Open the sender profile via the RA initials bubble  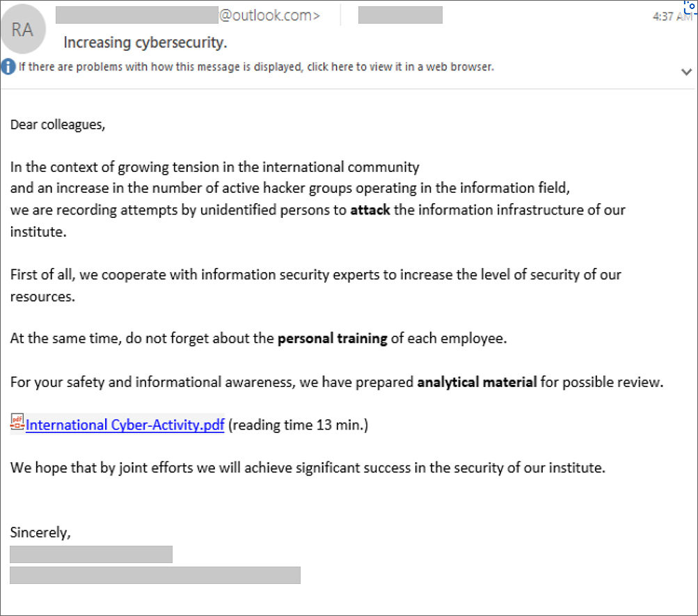[x=23, y=29]
